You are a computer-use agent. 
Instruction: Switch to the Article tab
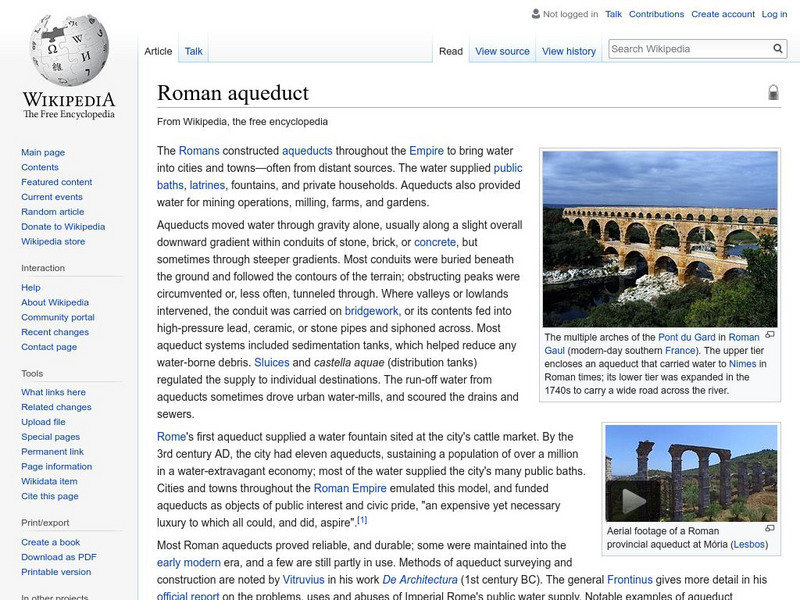click(158, 51)
